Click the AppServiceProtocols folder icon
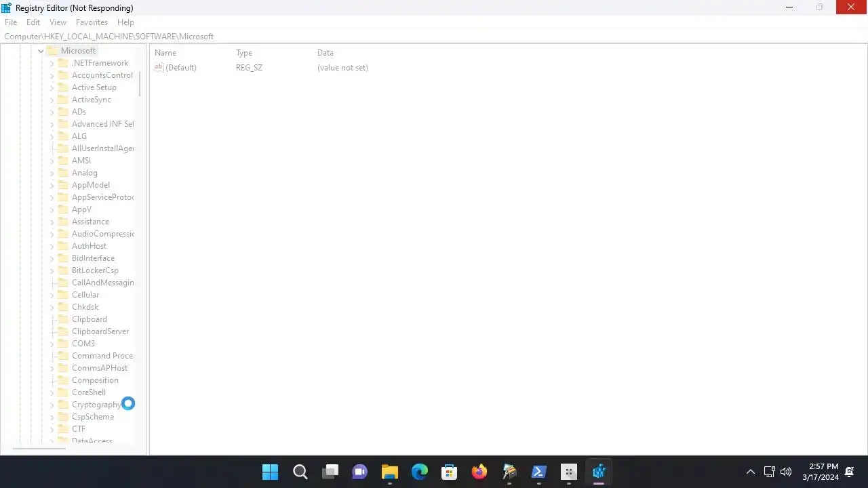The width and height of the screenshot is (868, 488). pyautogui.click(x=63, y=197)
